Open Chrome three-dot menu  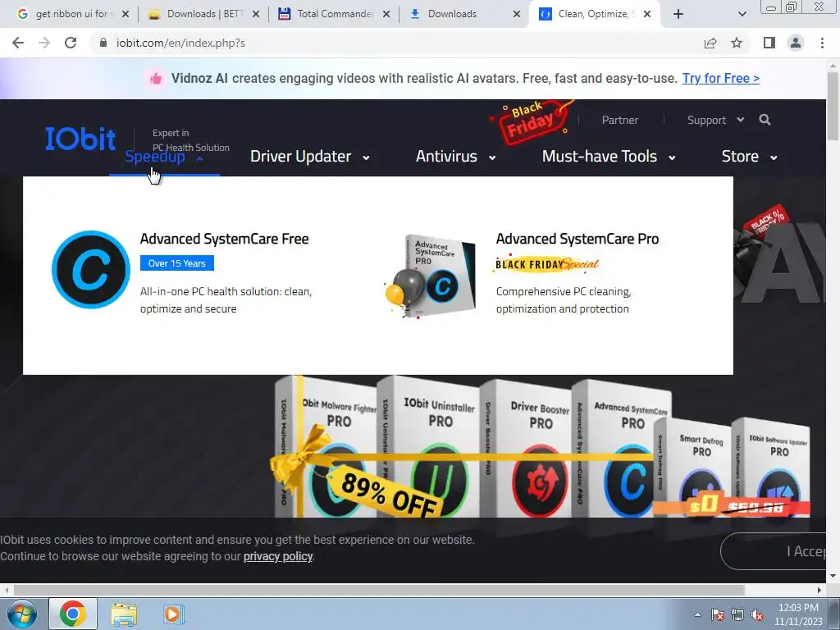(822, 43)
